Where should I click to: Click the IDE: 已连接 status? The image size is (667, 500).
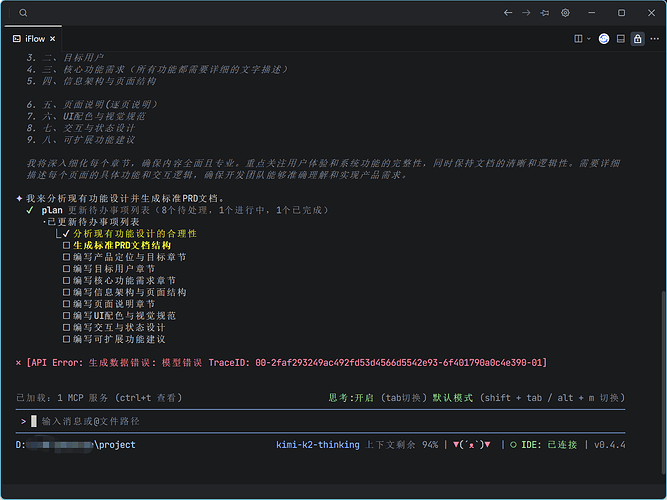click(544, 445)
